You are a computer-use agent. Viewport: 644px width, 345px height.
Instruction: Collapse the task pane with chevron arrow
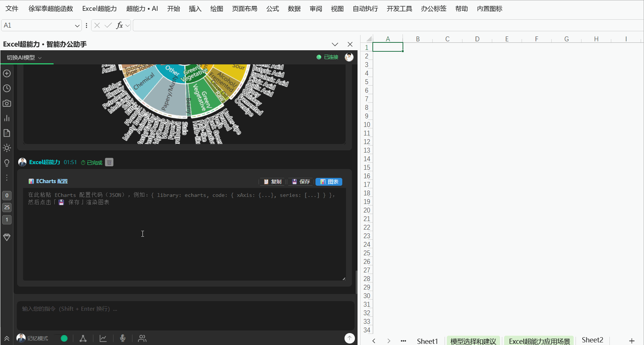[335, 44]
